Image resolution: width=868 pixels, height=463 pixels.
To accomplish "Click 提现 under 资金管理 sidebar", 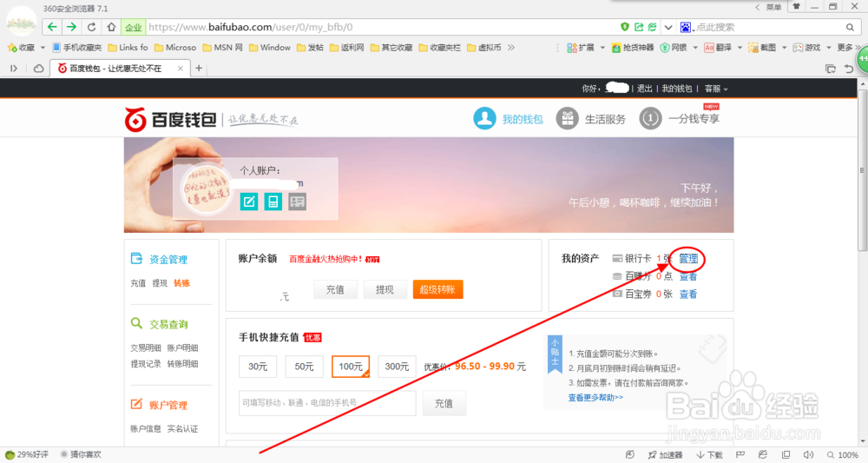I will (x=160, y=283).
